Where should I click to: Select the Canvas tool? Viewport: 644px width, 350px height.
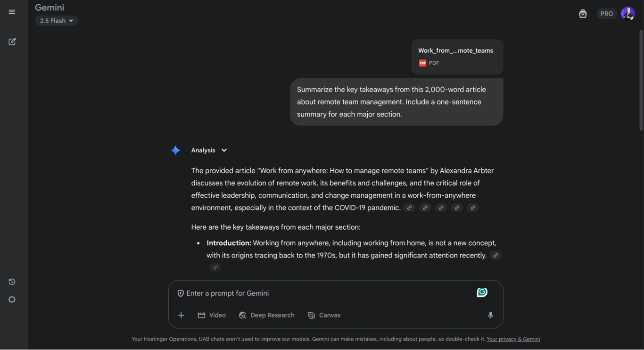[x=324, y=315]
